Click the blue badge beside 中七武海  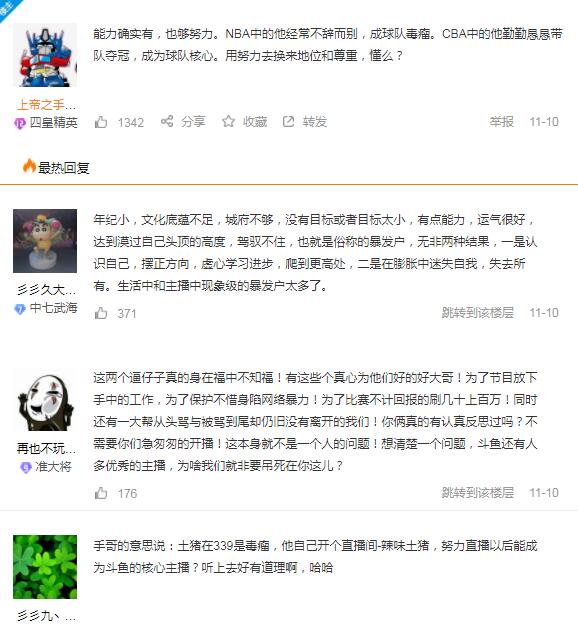(x=20, y=309)
